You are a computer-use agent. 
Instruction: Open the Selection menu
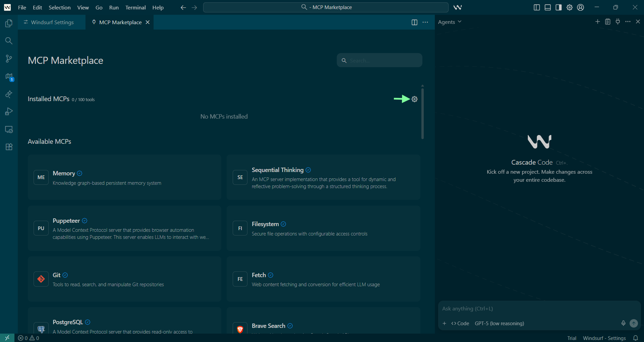pyautogui.click(x=59, y=7)
